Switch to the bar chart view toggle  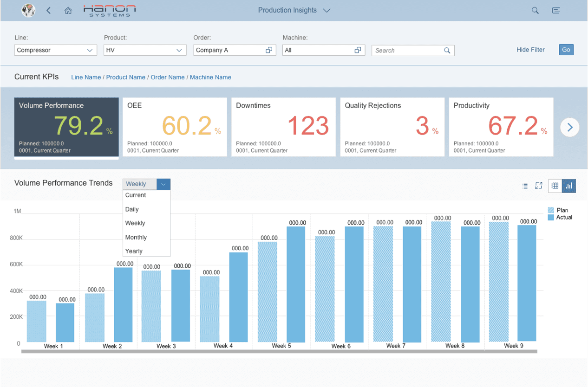tap(569, 186)
